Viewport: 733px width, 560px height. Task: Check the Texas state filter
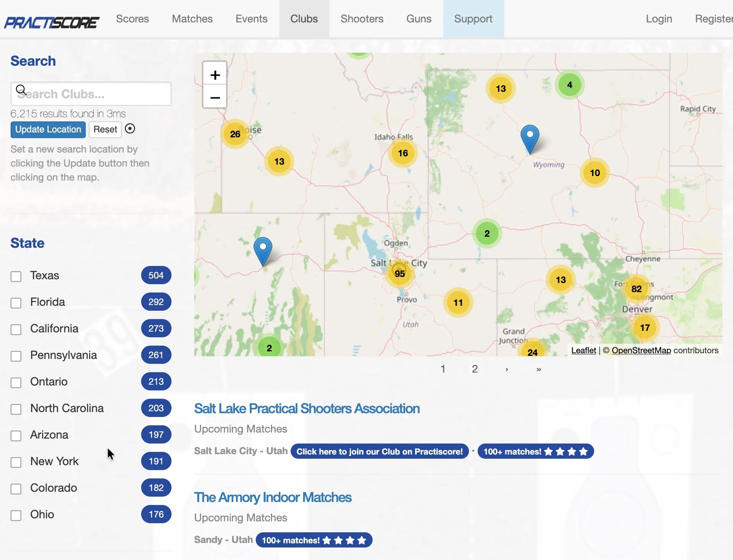click(x=16, y=276)
